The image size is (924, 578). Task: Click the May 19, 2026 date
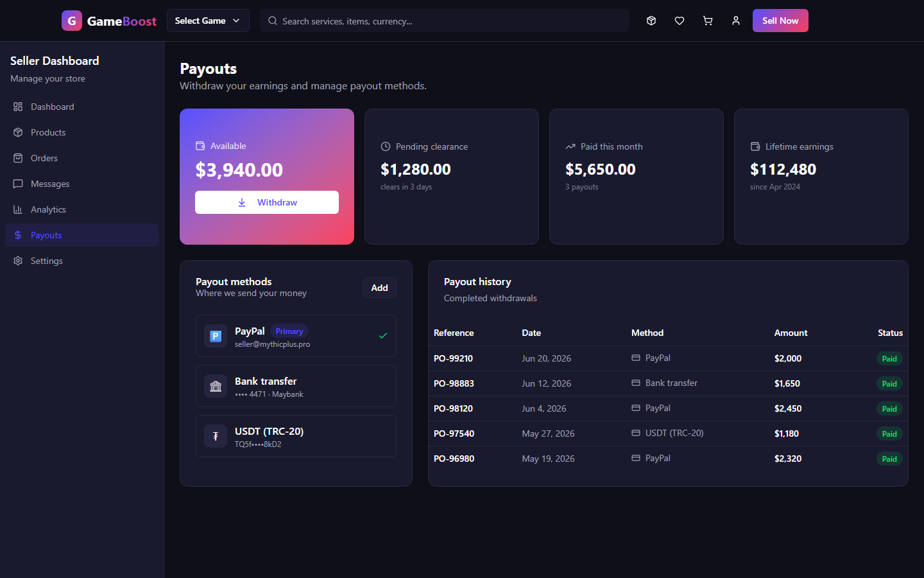tap(548, 459)
